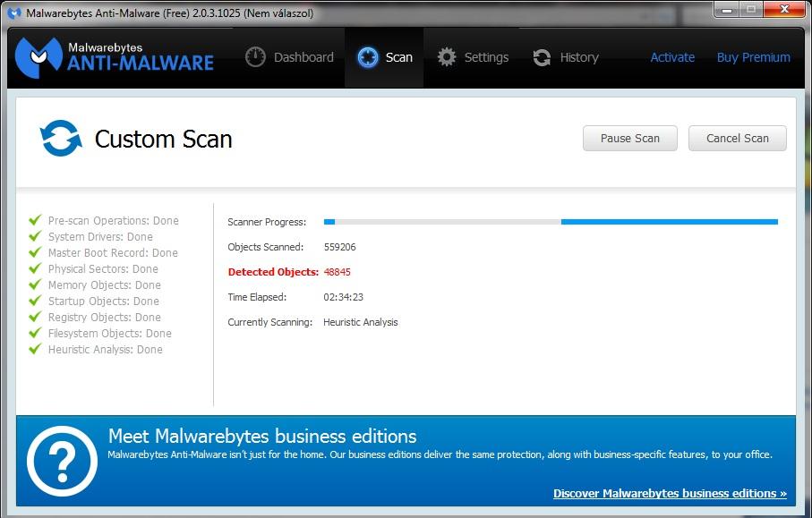Open the Settings tab

[x=473, y=57]
